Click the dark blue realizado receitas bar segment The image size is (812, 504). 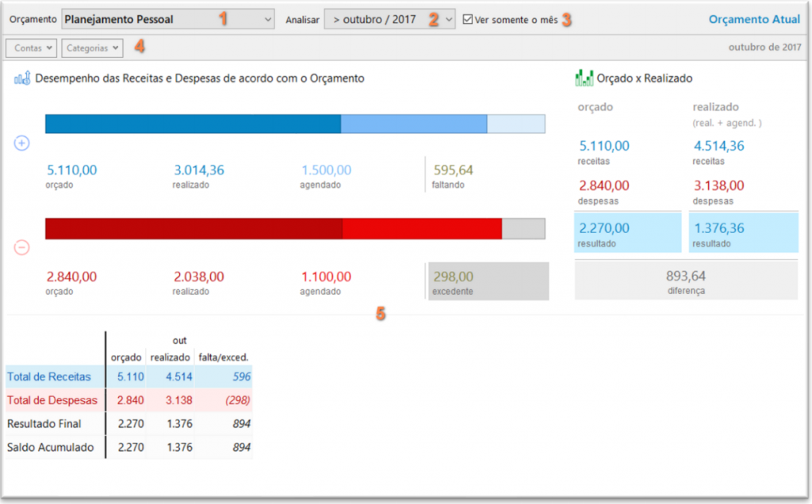193,124
